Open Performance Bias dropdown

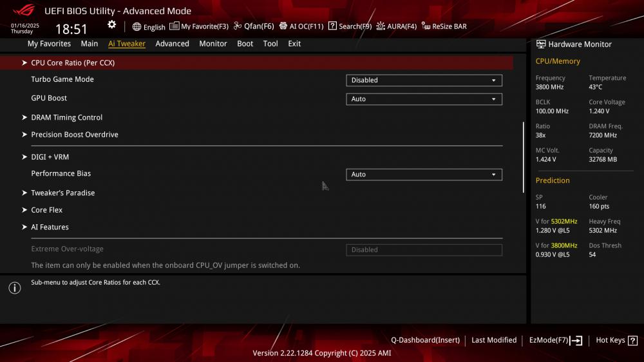[x=424, y=174]
